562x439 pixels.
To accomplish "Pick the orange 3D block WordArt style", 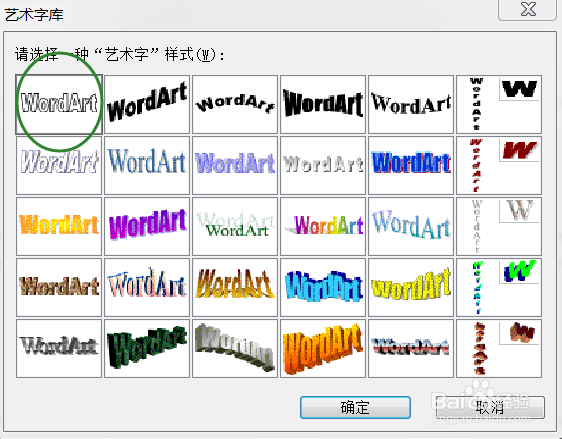I will coord(323,348).
